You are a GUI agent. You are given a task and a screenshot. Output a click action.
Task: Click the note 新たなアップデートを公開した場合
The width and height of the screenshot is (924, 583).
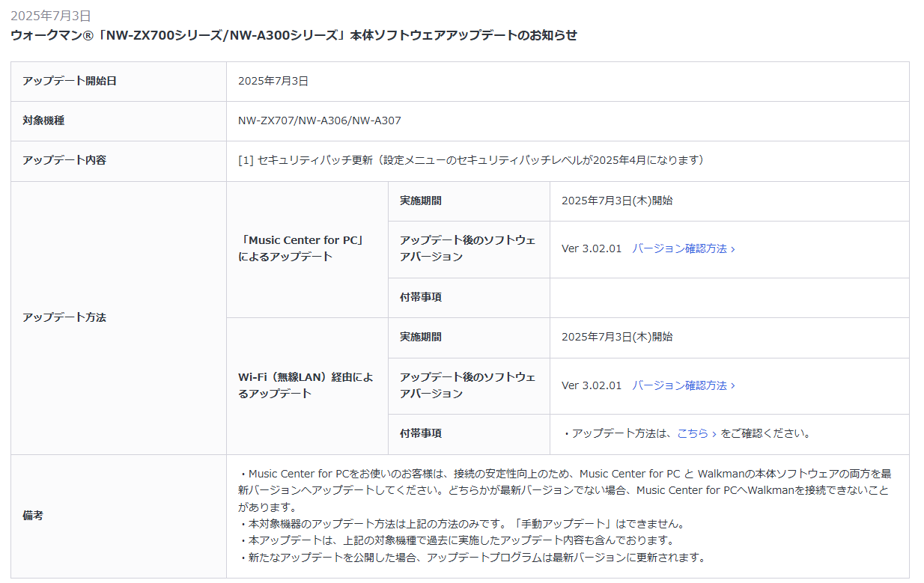tap(472, 558)
